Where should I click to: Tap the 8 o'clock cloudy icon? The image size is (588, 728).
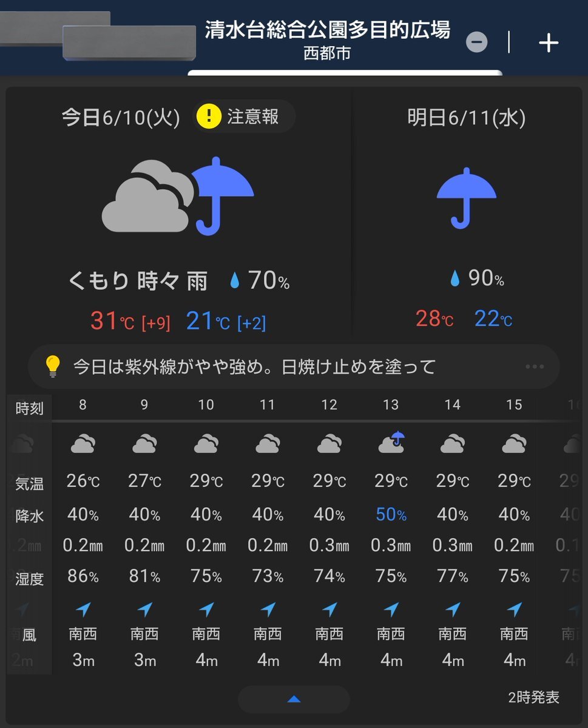coord(83,443)
